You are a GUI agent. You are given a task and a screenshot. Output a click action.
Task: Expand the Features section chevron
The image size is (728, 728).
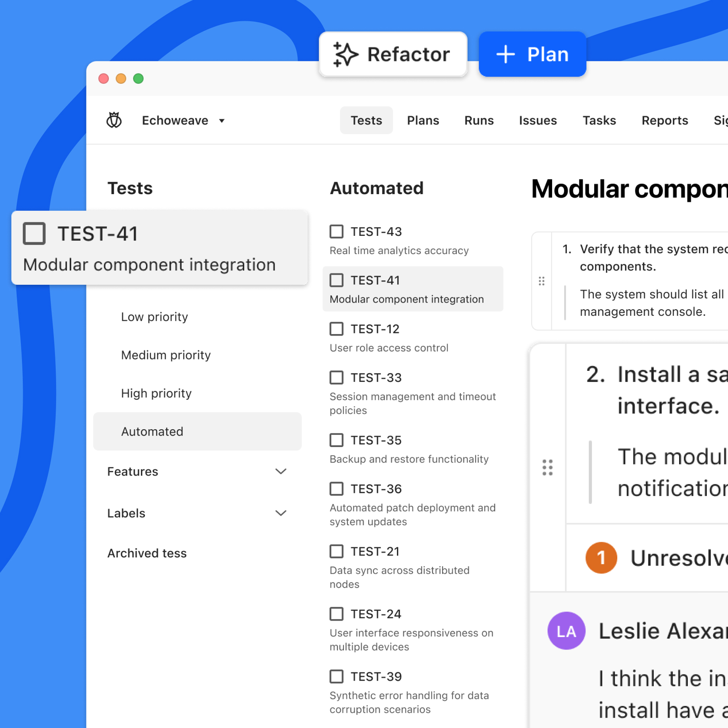point(281,471)
